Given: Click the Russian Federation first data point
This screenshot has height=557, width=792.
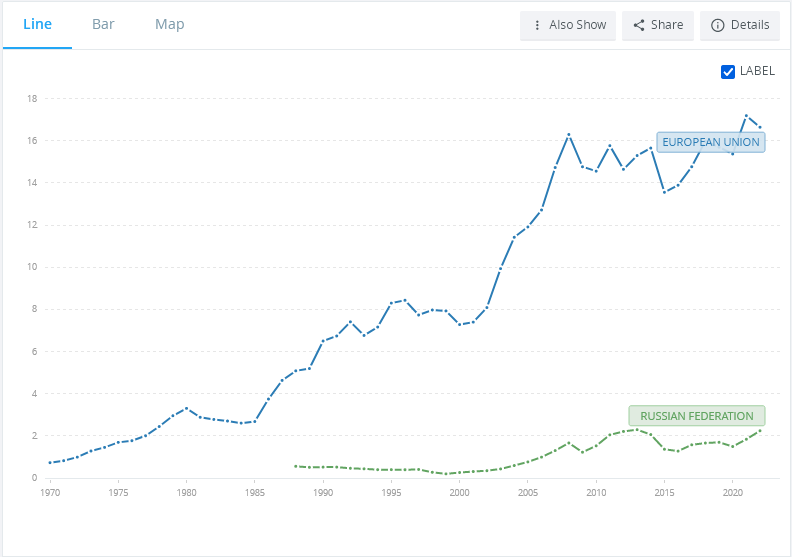Looking at the screenshot, I should (x=296, y=466).
